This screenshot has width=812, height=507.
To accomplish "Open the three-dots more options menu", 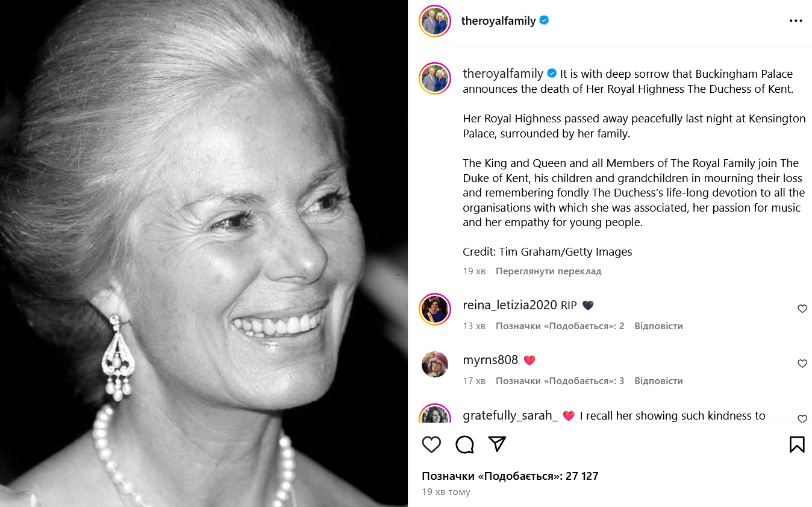I will [796, 20].
